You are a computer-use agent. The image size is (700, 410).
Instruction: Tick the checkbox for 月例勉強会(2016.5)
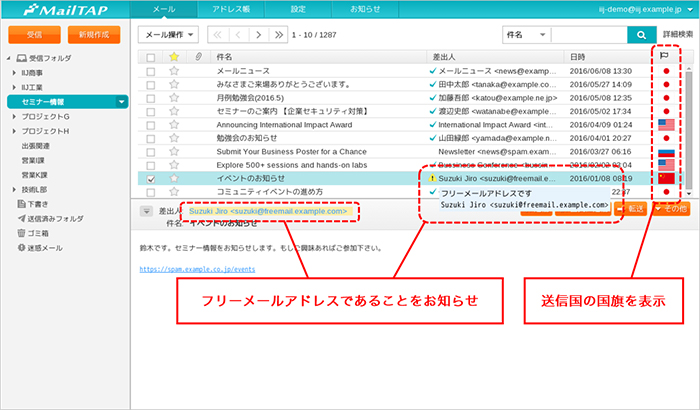click(151, 98)
